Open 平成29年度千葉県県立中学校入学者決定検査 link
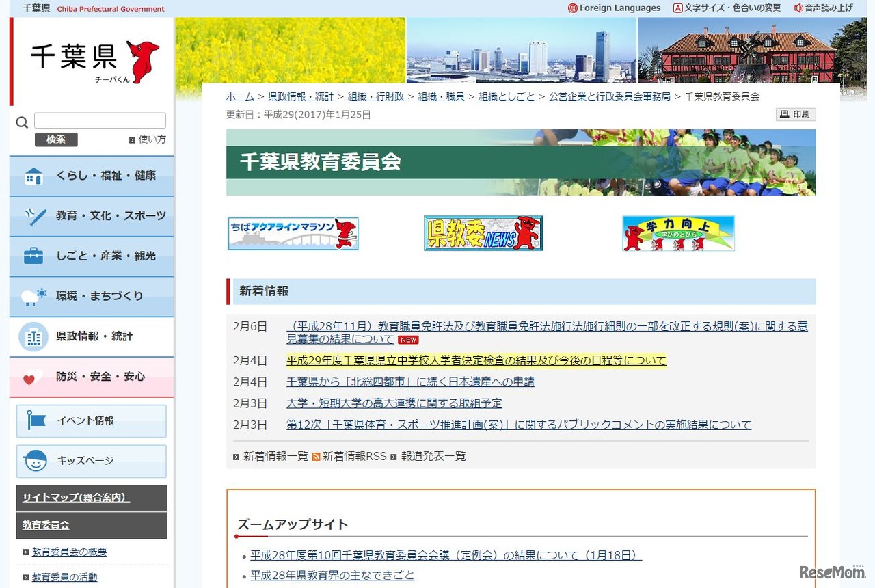This screenshot has height=588, width=875. pyautogui.click(x=476, y=360)
